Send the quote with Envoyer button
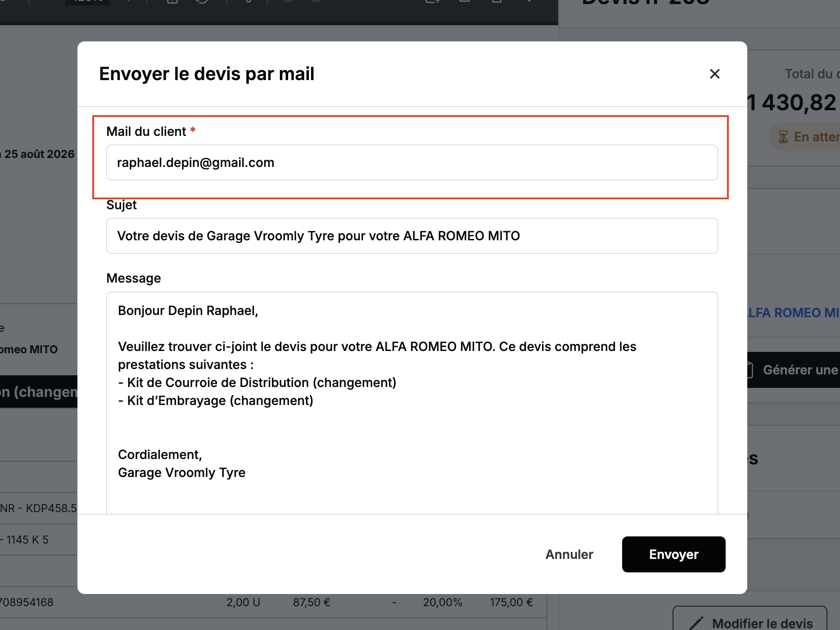 [673, 554]
